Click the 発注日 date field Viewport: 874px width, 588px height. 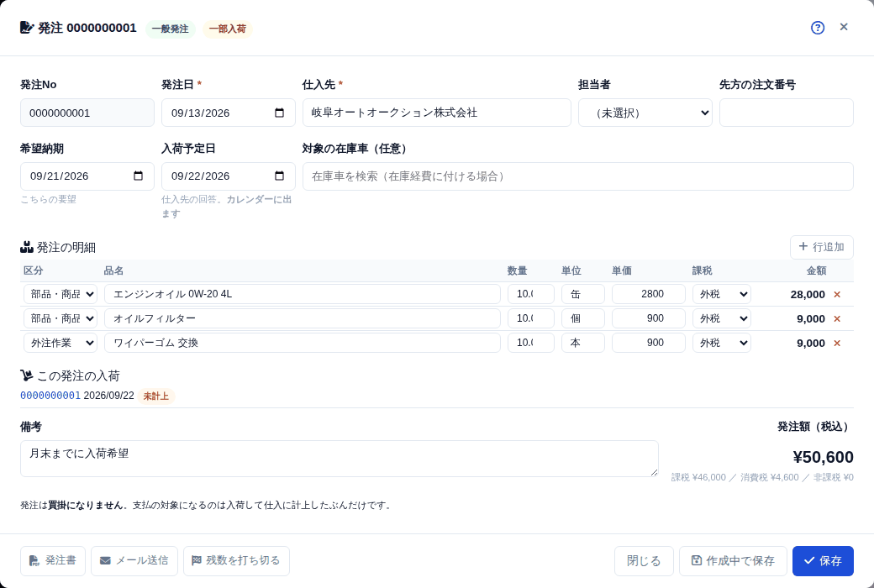[x=229, y=113]
